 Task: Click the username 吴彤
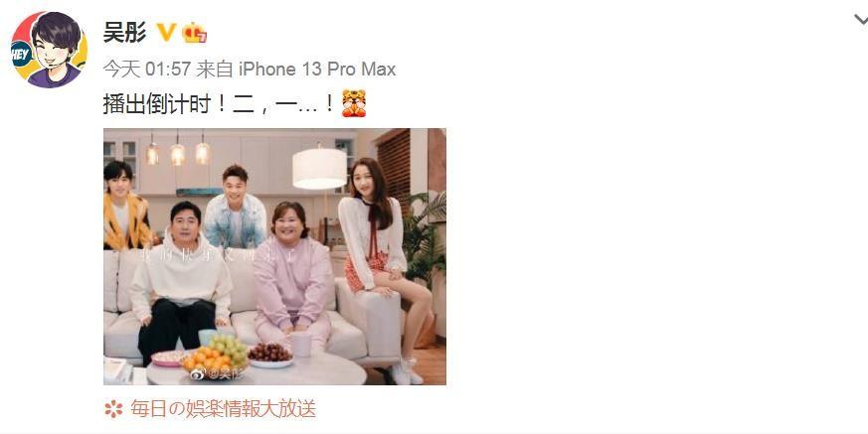(124, 33)
